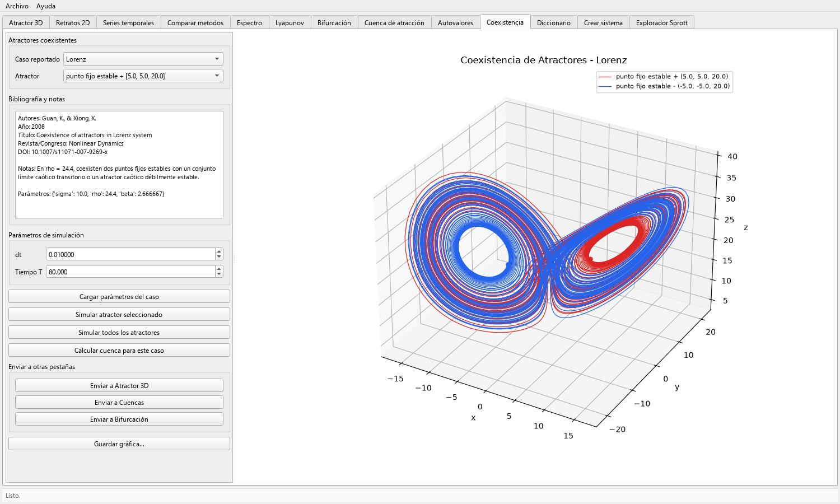Click Cargar parámetros del caso
Image resolution: width=840 pixels, height=504 pixels.
(119, 296)
